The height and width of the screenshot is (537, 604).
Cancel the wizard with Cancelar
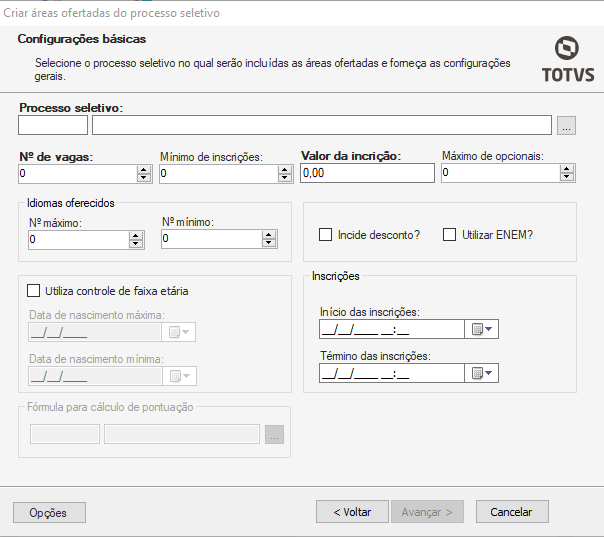coord(512,511)
